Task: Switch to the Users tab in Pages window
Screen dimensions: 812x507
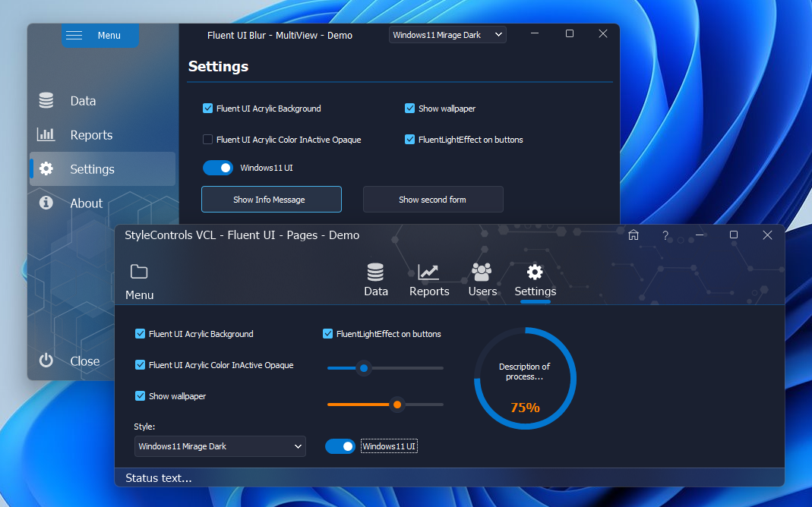Action: (x=482, y=280)
